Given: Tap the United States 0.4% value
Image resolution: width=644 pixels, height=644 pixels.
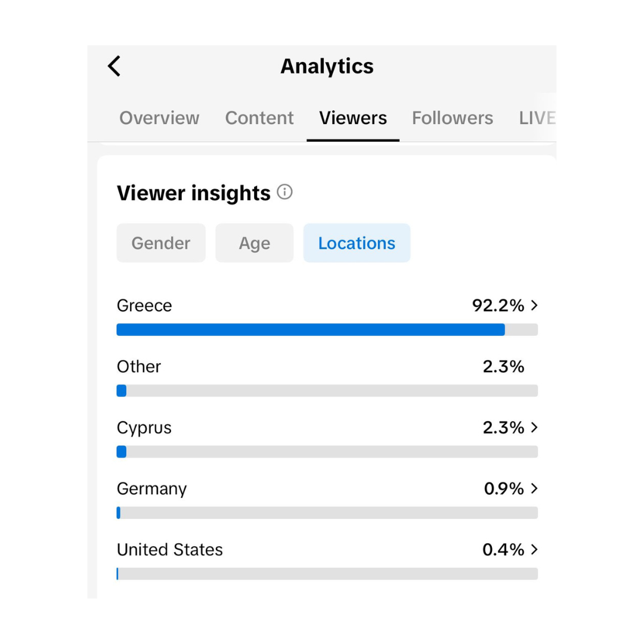Looking at the screenshot, I should 503,550.
